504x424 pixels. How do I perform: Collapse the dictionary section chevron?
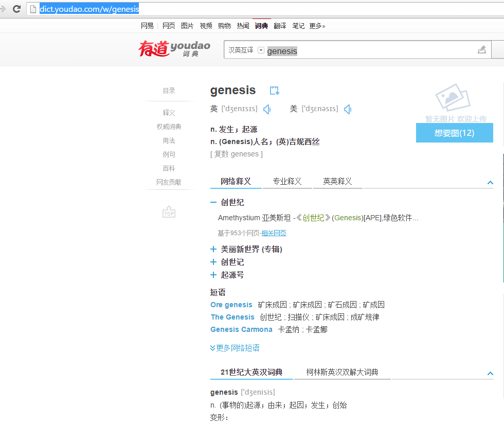pyautogui.click(x=490, y=374)
